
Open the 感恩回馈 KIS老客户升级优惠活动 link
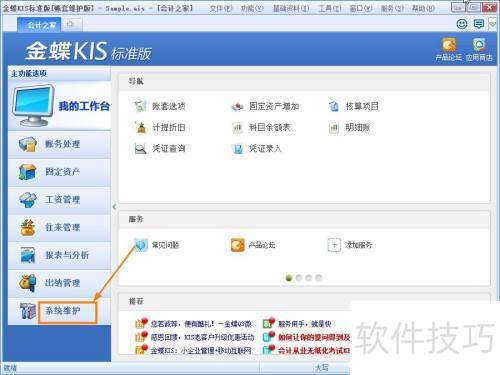coord(202,337)
